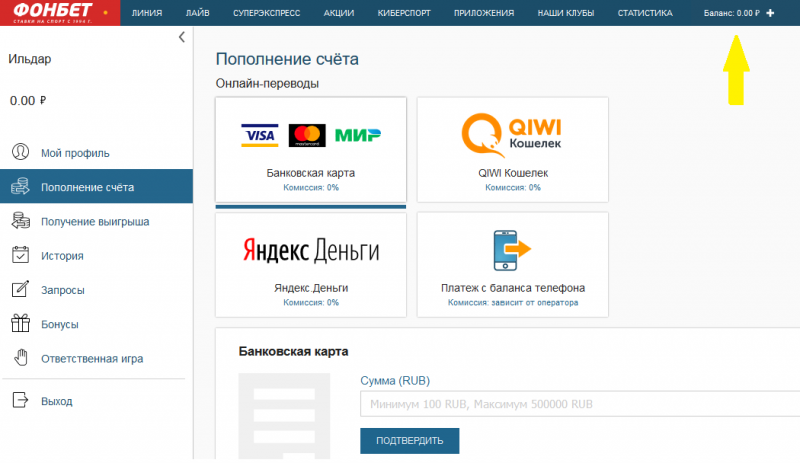Viewport: 800px width, 463px height.
Task: Click the user name Ильдар
Action: coord(30,59)
